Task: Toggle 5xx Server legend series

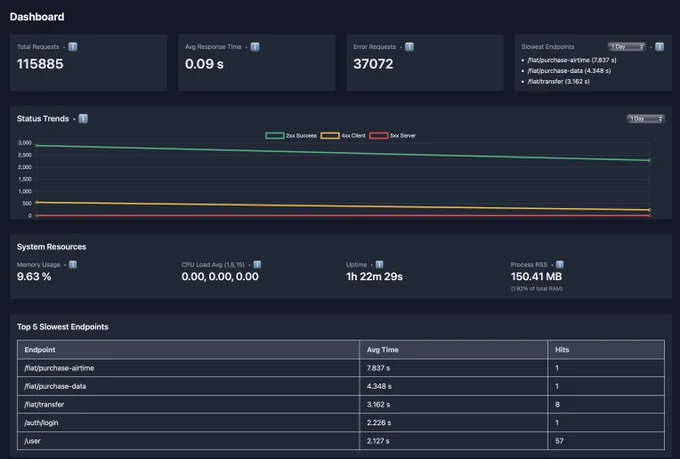Action: [392, 136]
